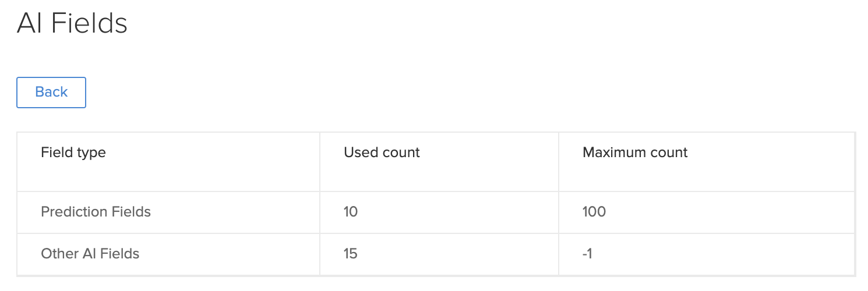Select the Prediction Fields row label
This screenshot has height=291, width=868.
point(96,212)
